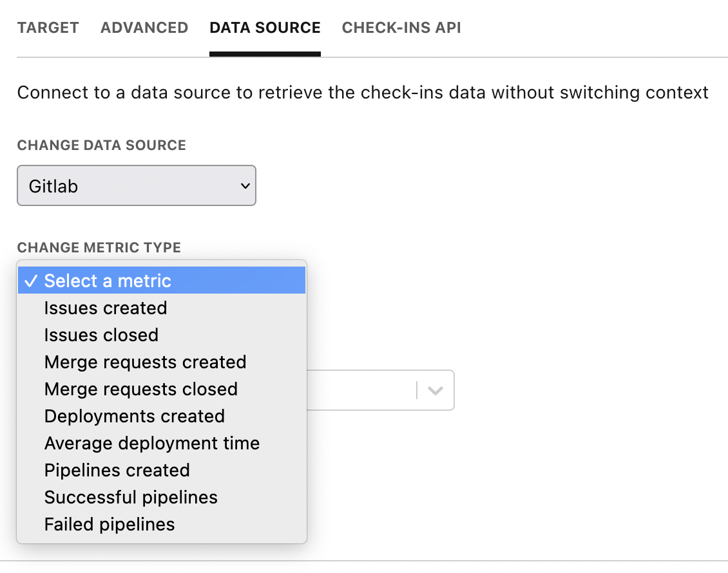The height and width of the screenshot is (573, 728).
Task: Switch to the Target tab
Action: 48,28
